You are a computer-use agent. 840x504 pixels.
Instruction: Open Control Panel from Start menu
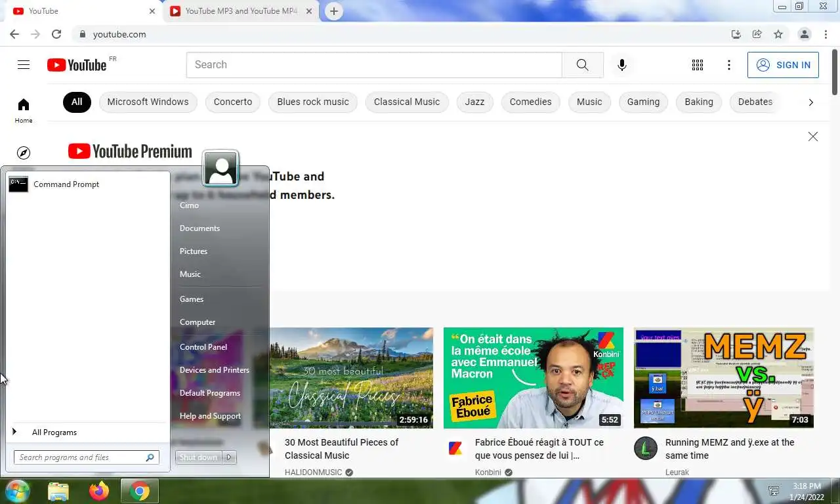click(203, 347)
